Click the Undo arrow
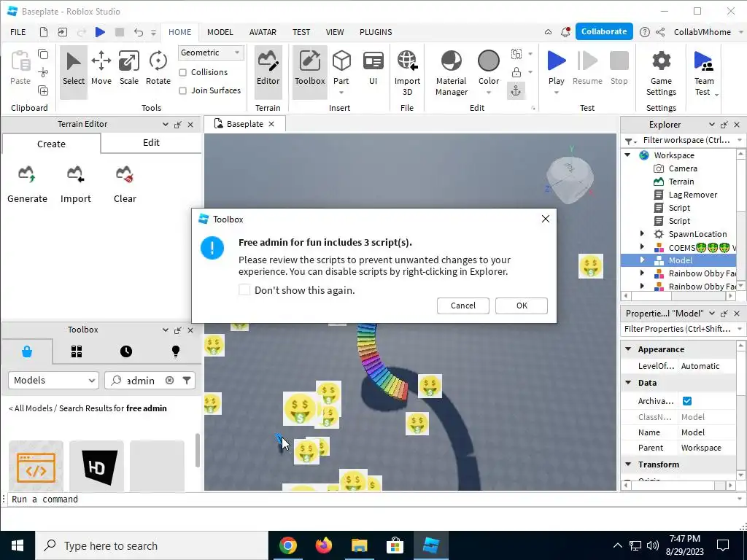The height and width of the screenshot is (560, 747). pos(138,32)
